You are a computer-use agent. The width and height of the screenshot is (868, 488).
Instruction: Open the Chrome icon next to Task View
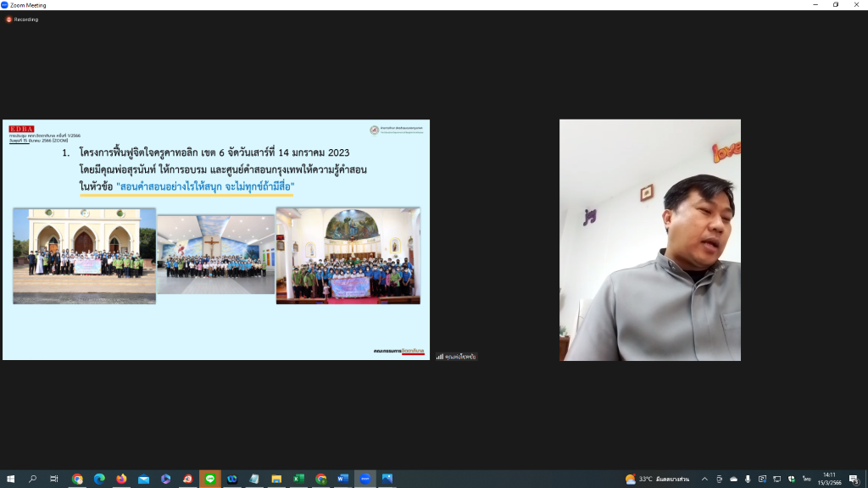pos(77,480)
